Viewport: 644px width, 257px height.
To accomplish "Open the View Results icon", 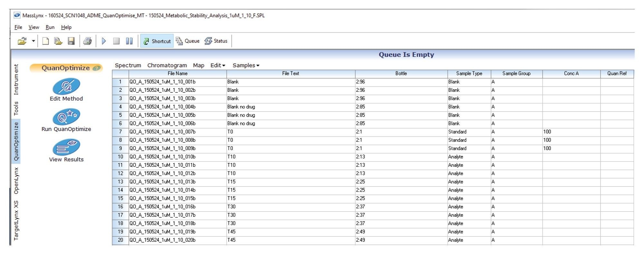I will point(66,147).
